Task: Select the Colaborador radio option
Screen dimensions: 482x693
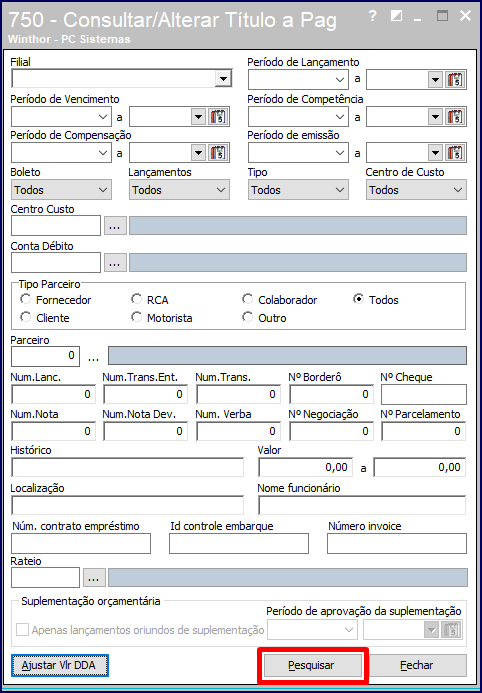Action: 247,300
